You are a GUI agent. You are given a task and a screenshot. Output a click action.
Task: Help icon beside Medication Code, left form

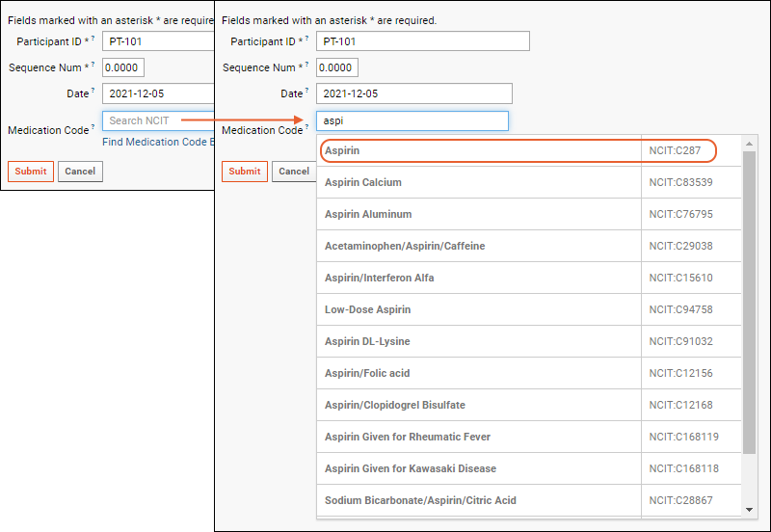coord(93,127)
